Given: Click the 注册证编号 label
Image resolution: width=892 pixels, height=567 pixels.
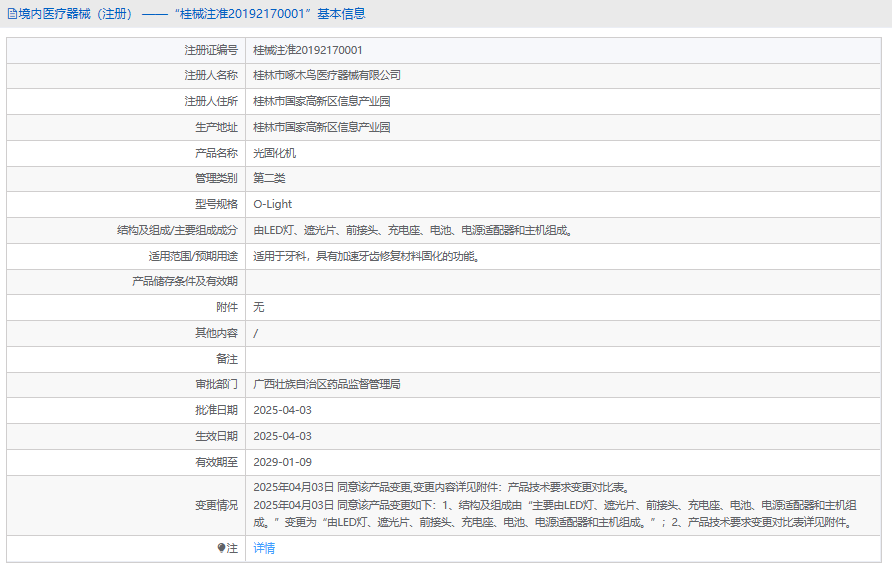Looking at the screenshot, I should (x=211, y=50).
